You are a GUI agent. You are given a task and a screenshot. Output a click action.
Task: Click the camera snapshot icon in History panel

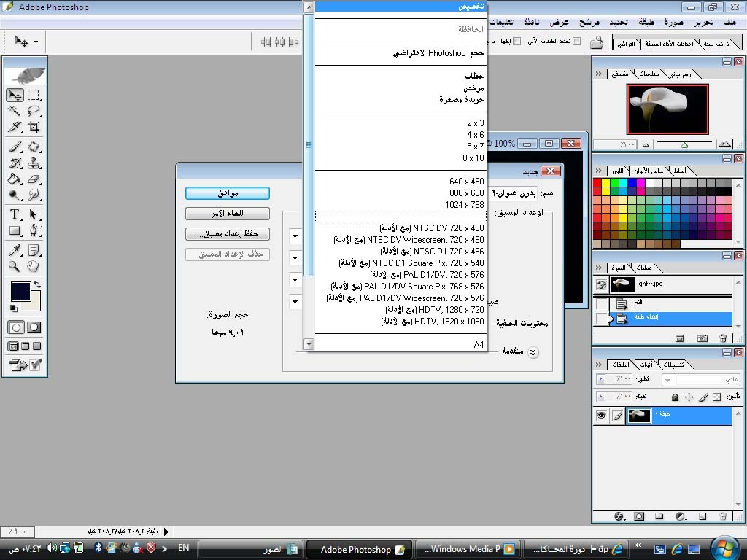(702, 338)
